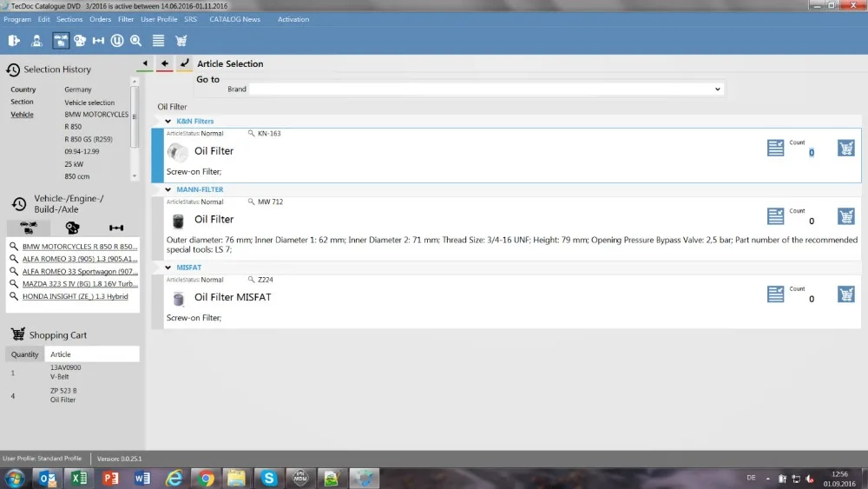Click magnifier next to KN-163 article number

click(x=252, y=134)
